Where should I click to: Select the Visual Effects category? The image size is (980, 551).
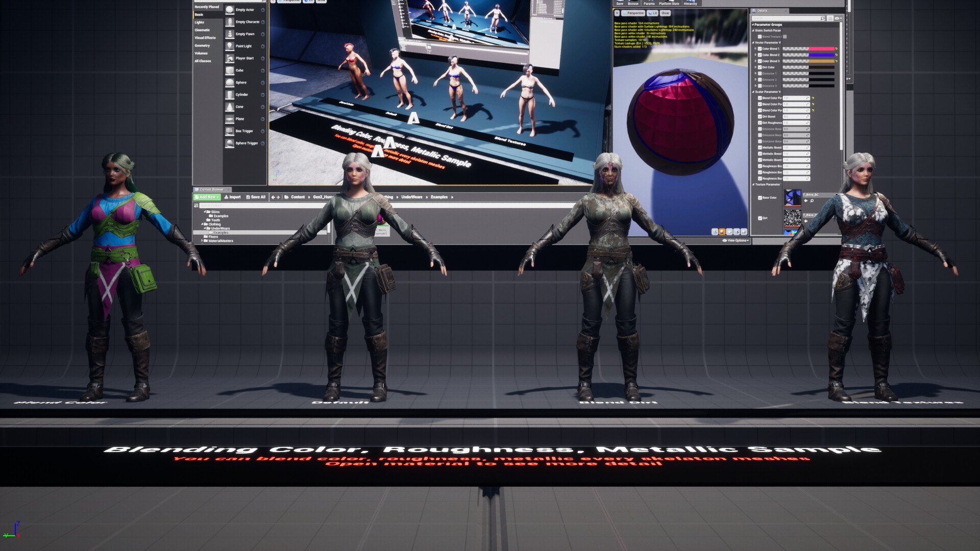205,38
